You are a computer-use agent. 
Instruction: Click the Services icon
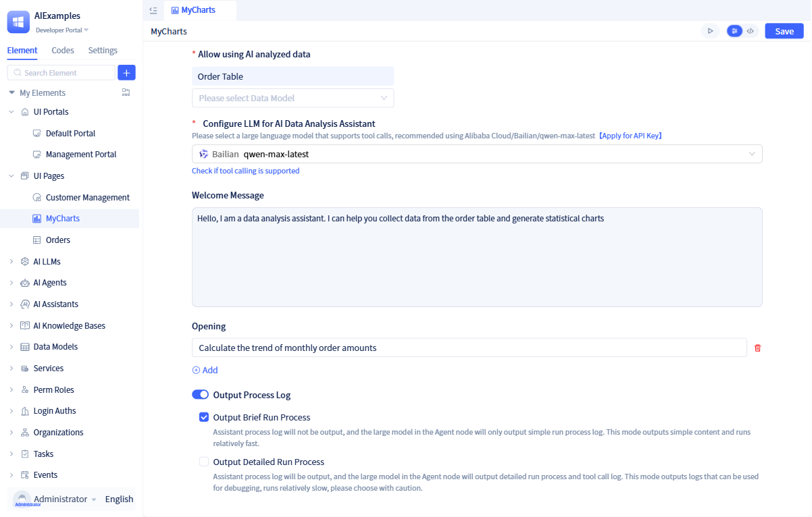pyautogui.click(x=25, y=369)
